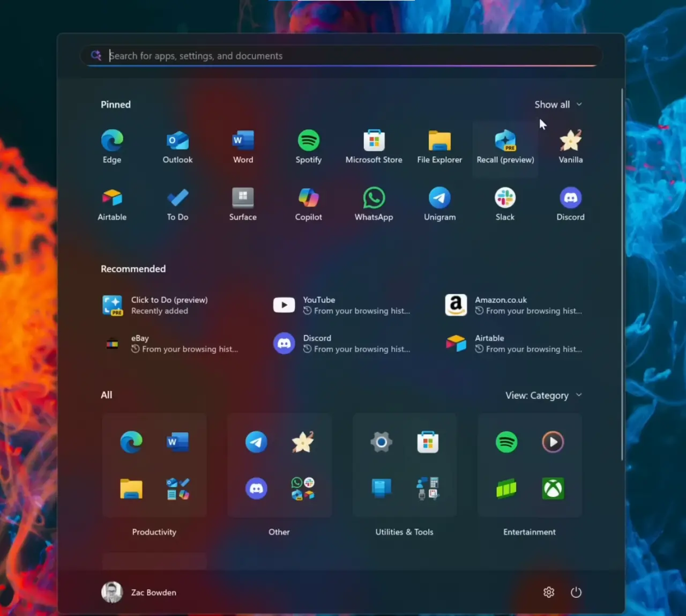The width and height of the screenshot is (686, 616).
Task: Open the Edge pinned app
Action: pyautogui.click(x=112, y=146)
